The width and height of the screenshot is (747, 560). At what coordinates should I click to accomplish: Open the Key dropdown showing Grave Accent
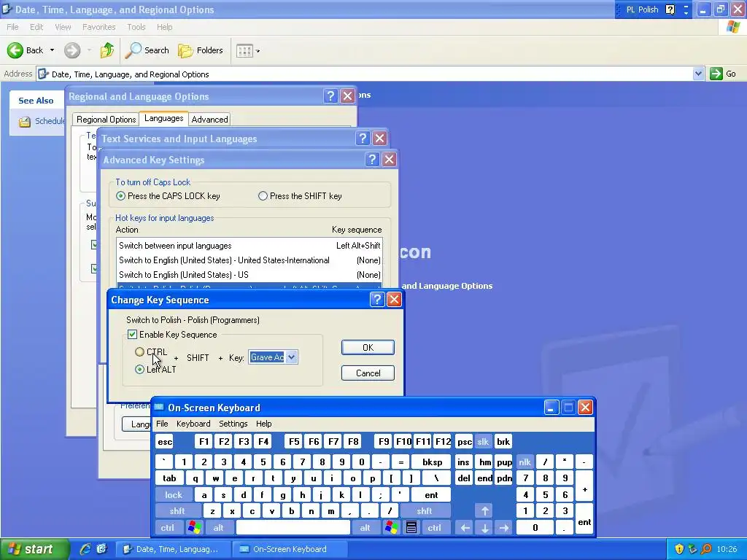(292, 357)
